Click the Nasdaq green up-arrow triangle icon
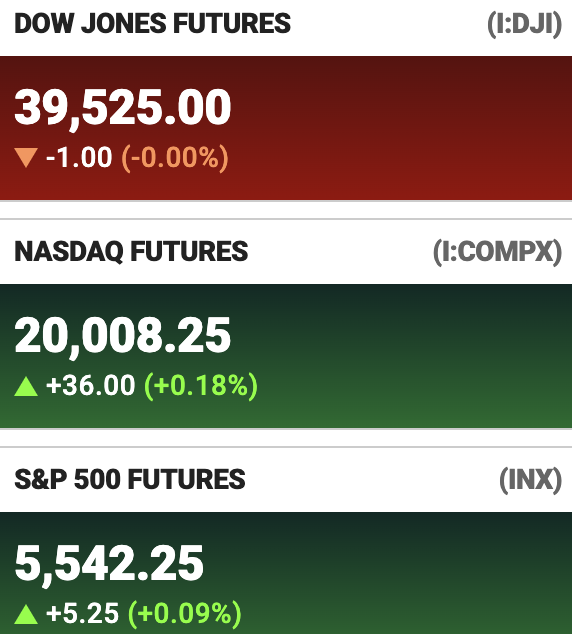 click(26, 386)
